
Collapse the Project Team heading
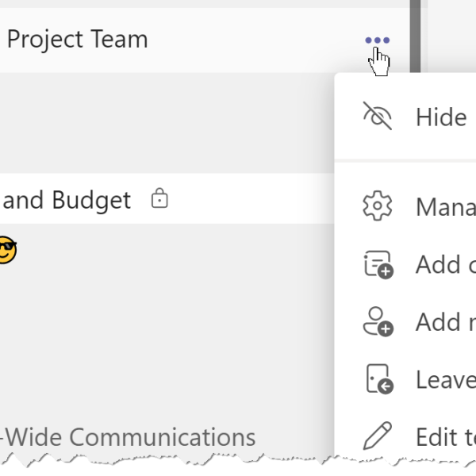(77, 40)
